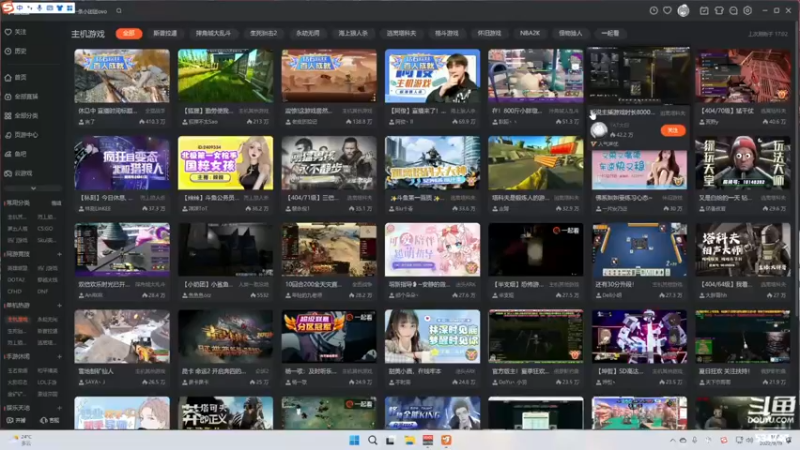Click plus next to 手游休闲 section

pos(59,357)
